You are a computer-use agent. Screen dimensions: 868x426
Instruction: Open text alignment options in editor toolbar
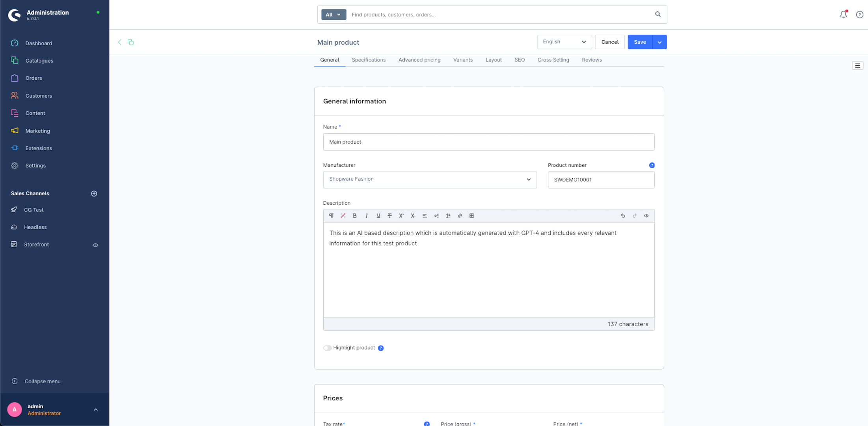[x=425, y=216]
